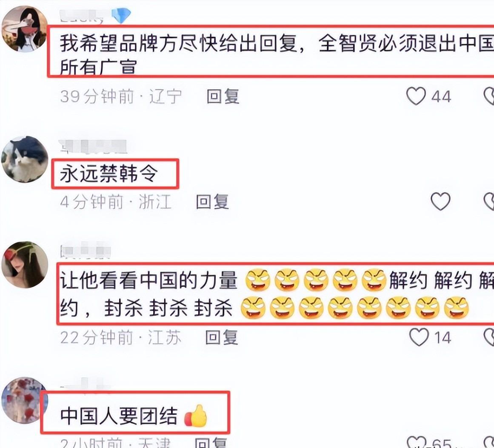Screen dimensions: 494x448
Task: Like the comment with 14 likes
Action: pos(419,337)
